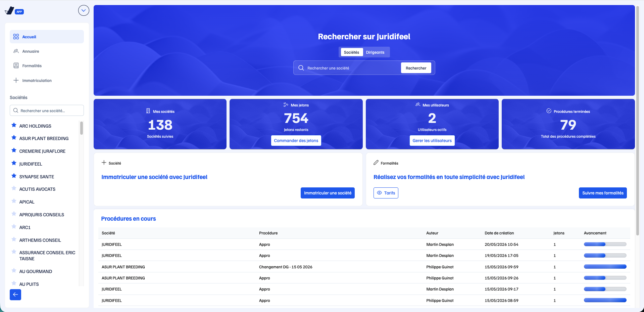Switch to the Dirigeants search tab

(x=375, y=52)
